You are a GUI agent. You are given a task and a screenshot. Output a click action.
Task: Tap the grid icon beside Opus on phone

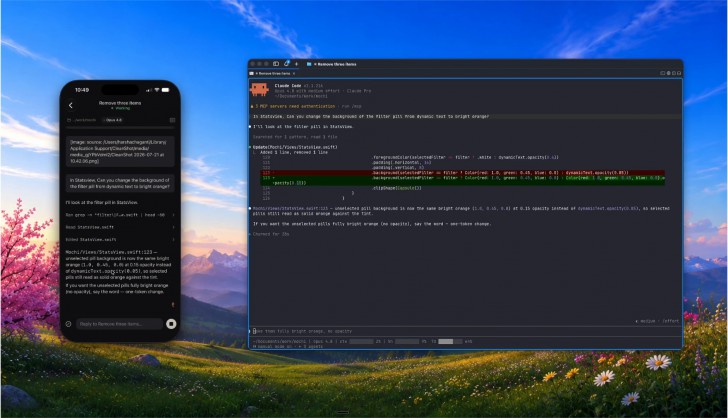(172, 120)
